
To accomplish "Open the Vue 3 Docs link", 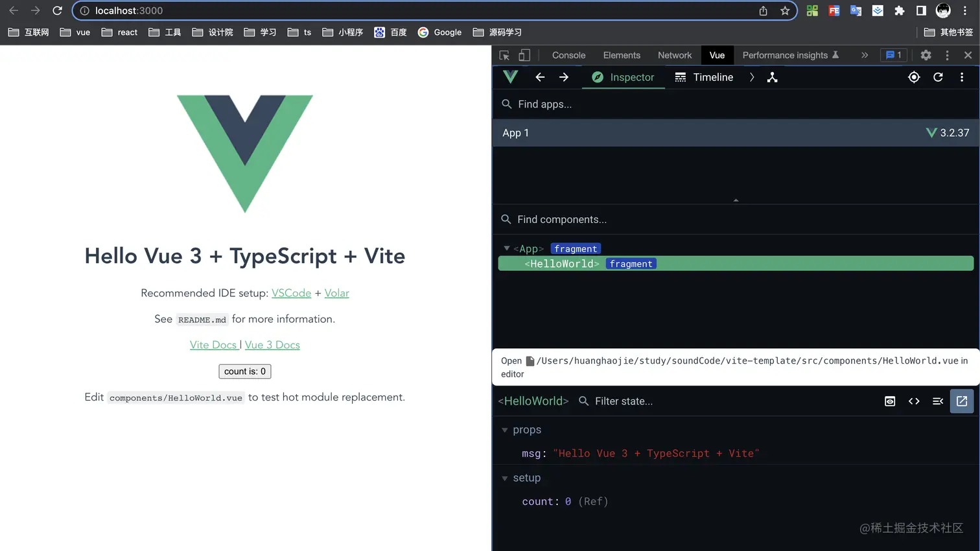I will [272, 345].
